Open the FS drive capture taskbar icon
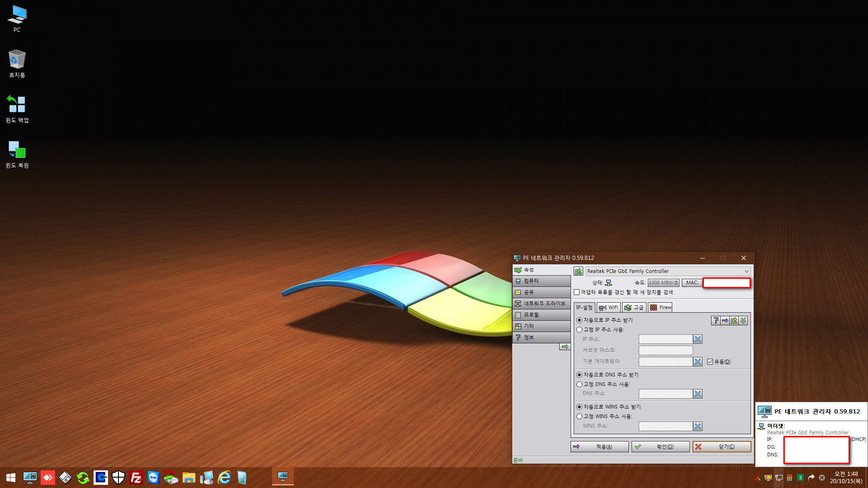868x488 pixels. click(171, 478)
